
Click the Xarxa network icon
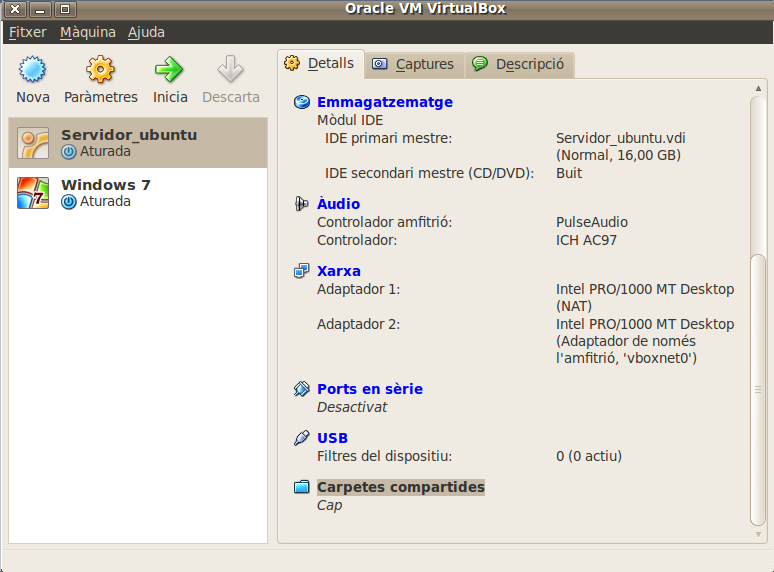(x=302, y=271)
